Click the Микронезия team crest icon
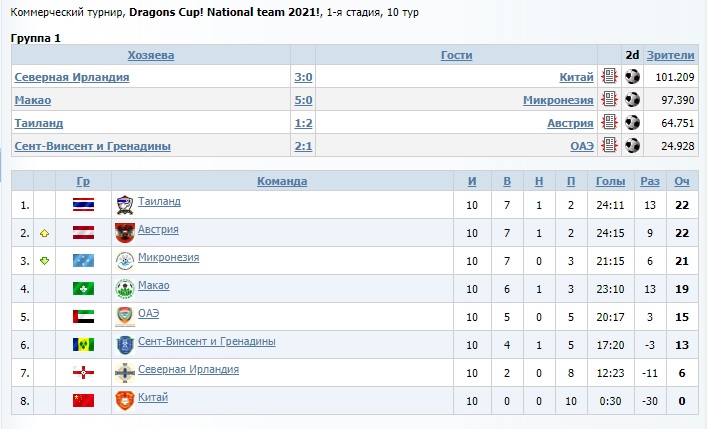 coord(124,261)
